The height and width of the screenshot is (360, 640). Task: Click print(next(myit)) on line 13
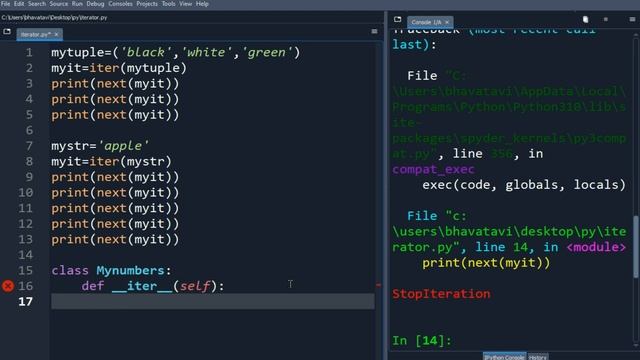[x=115, y=239]
